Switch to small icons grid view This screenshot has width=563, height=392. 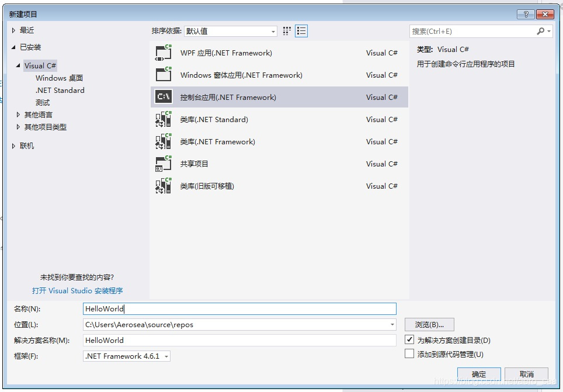point(287,31)
